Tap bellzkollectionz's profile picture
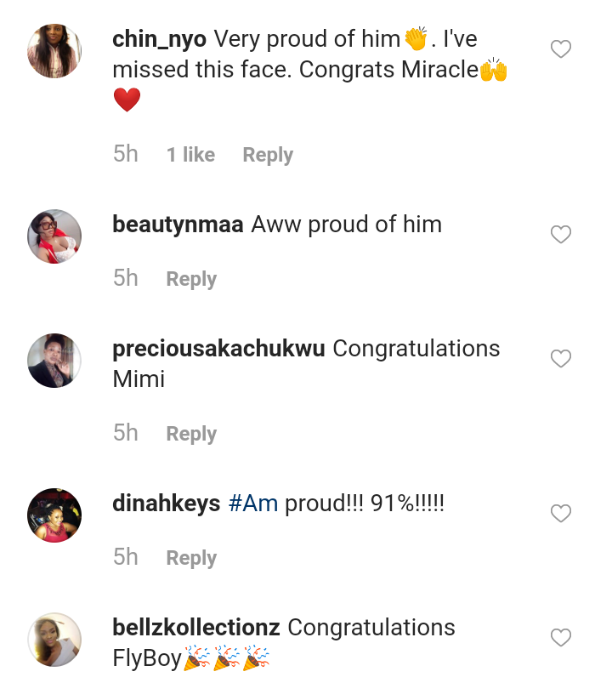The width and height of the screenshot is (612, 700). pyautogui.click(x=54, y=640)
